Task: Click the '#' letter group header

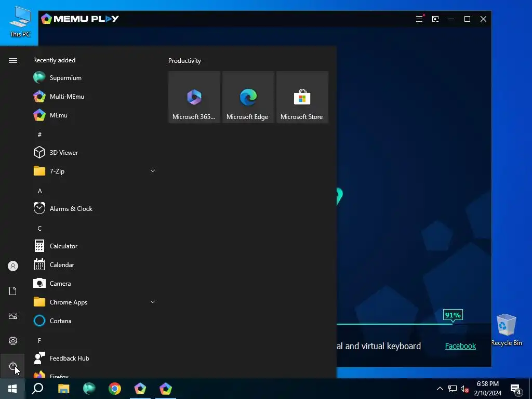Action: (39, 135)
